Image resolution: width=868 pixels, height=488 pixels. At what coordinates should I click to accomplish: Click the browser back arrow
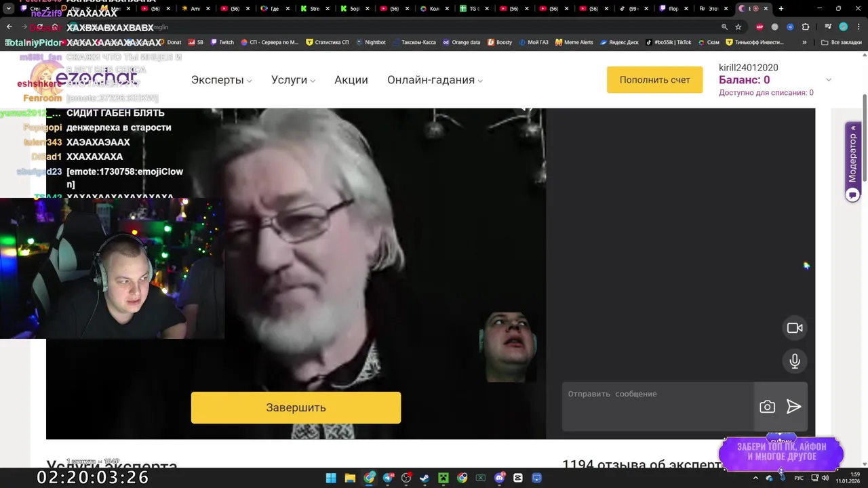click(x=9, y=27)
